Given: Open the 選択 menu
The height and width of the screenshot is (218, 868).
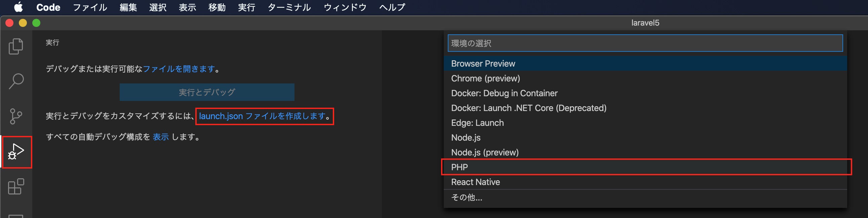Looking at the screenshot, I should point(158,7).
